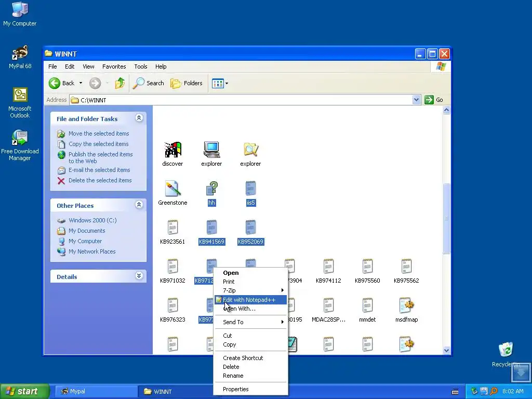Select the KB923561 log file

172,228
